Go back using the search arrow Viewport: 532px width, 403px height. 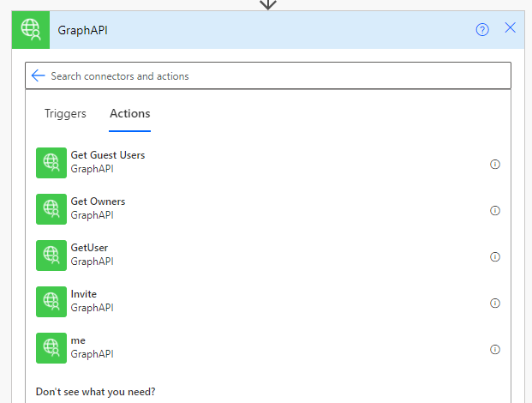click(x=38, y=75)
